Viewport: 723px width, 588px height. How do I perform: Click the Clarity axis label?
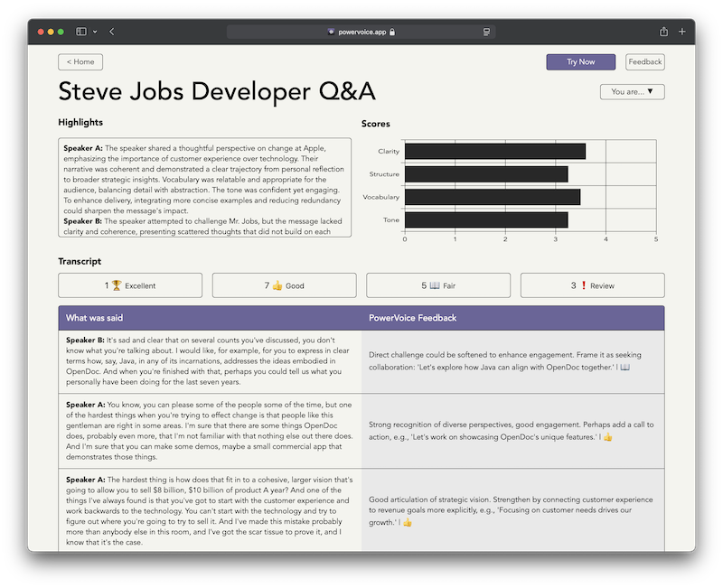(x=389, y=151)
